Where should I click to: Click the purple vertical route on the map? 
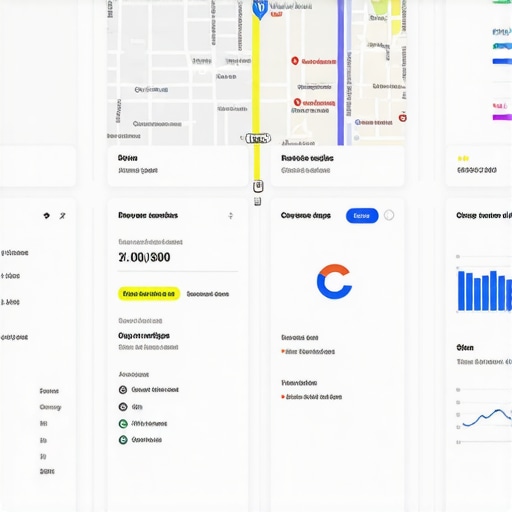[x=341, y=73]
